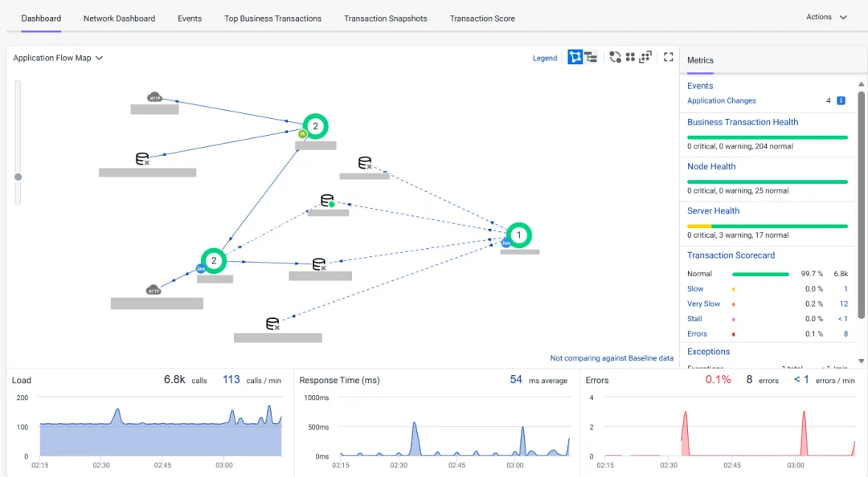Click the leaf badge on tier node
The image size is (868, 477).
pyautogui.click(x=302, y=134)
